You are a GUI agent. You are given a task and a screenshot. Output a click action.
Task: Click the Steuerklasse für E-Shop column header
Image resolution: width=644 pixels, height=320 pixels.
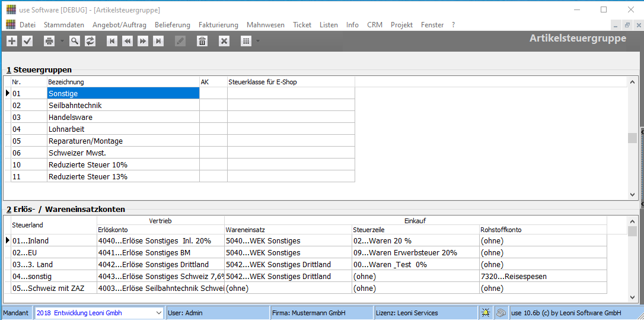(291, 82)
